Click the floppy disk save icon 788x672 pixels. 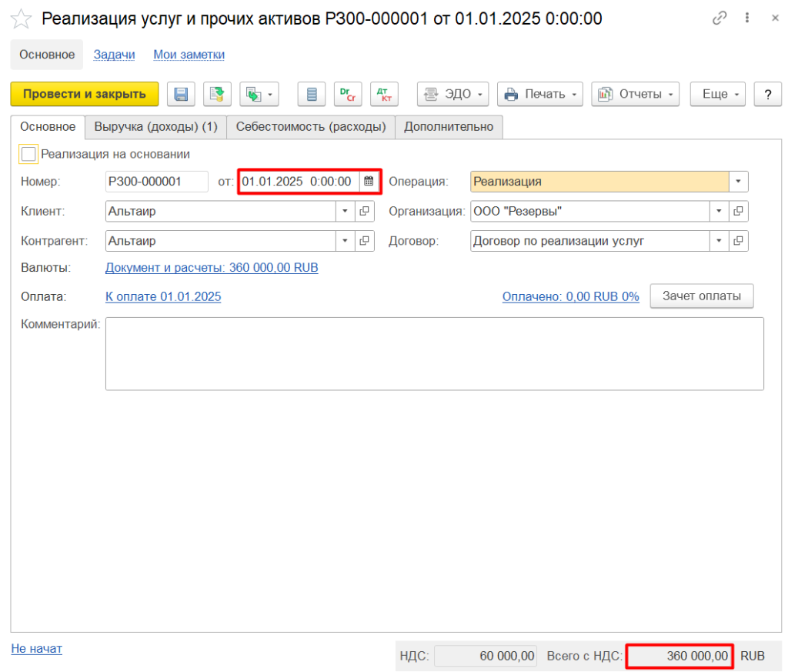pos(182,94)
